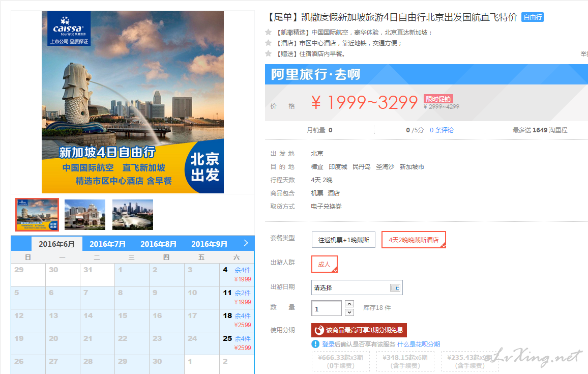Screen dimensions: 588x374
Task: Select the 往返机票+1晚戴斯 package option
Action: [343, 240]
